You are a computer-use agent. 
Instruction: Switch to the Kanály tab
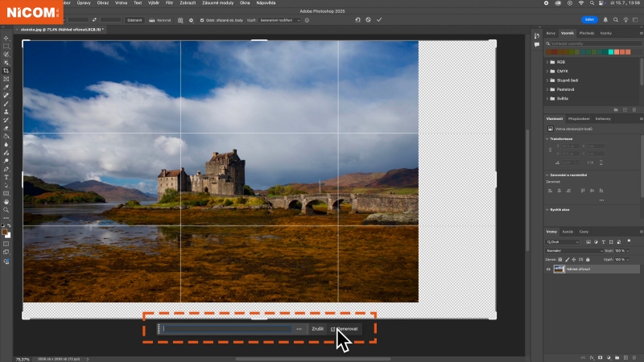point(568,232)
